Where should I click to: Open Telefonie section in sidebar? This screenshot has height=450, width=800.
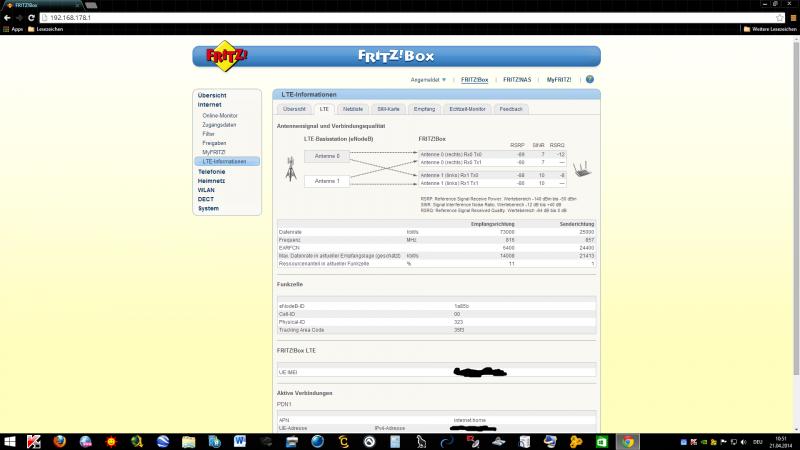click(211, 172)
